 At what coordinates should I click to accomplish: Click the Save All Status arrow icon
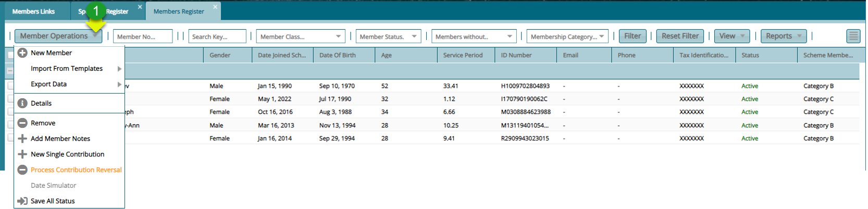tap(22, 201)
